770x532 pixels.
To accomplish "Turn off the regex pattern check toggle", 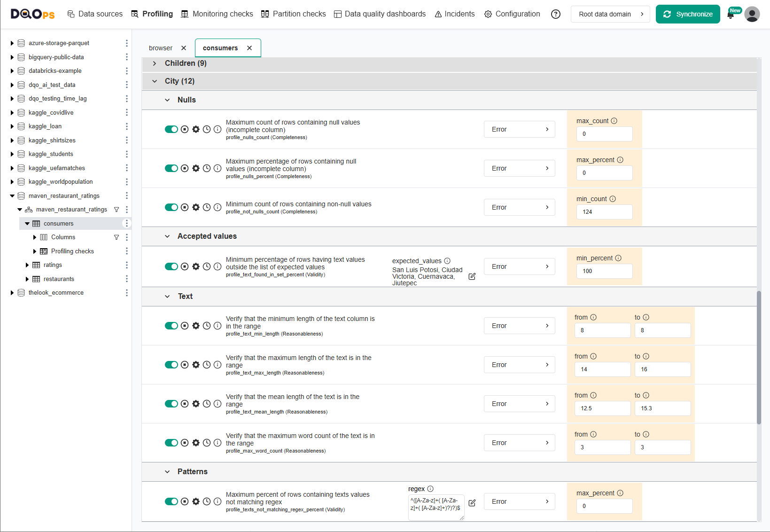I will click(171, 501).
